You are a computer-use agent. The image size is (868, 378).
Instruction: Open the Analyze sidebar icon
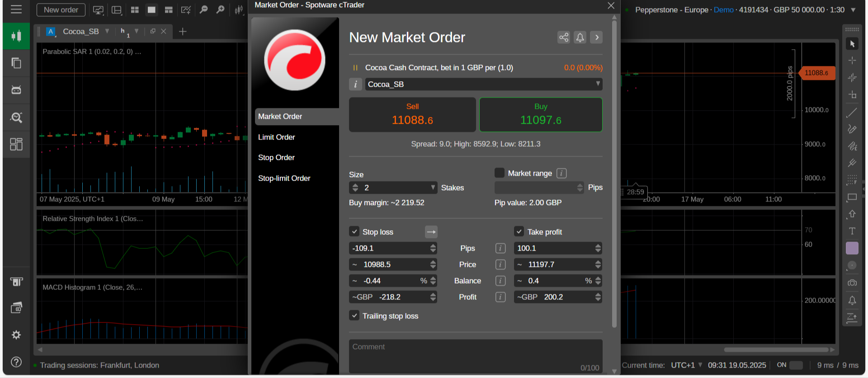(16, 117)
